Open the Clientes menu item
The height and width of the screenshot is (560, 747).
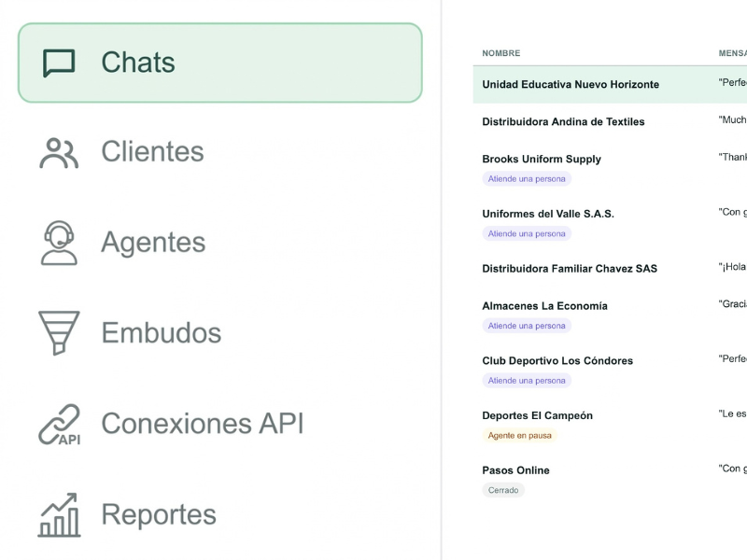click(152, 151)
